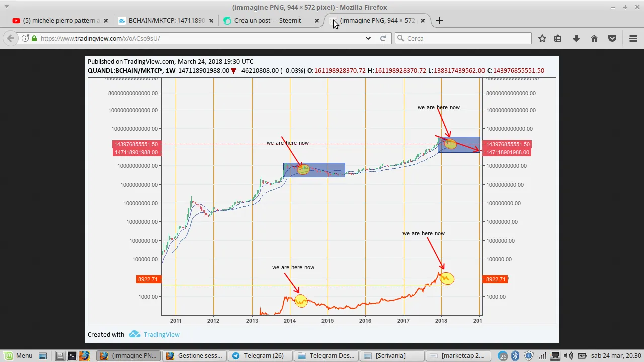Focus the tradingview.com URL field
The image size is (644, 362).
point(201,38)
